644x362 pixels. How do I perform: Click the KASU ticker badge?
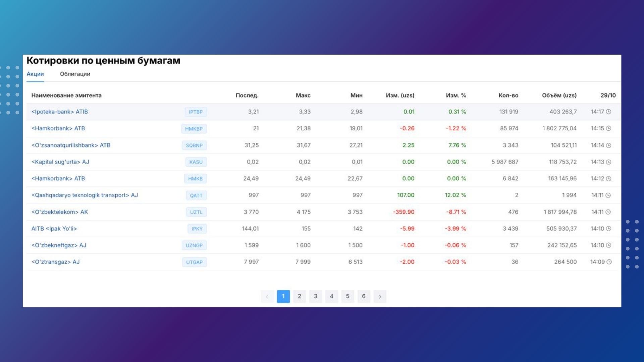[196, 162]
